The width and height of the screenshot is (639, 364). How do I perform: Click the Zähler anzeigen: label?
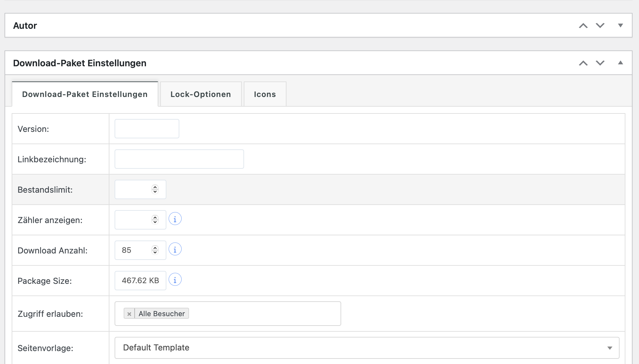click(50, 220)
